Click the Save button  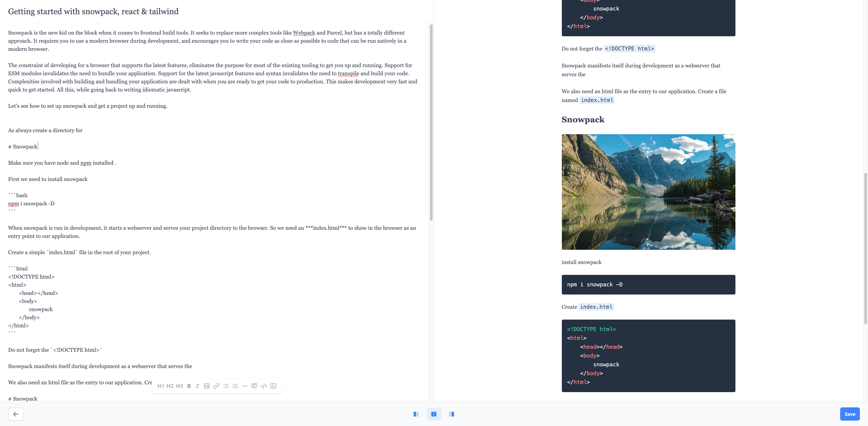850,414
